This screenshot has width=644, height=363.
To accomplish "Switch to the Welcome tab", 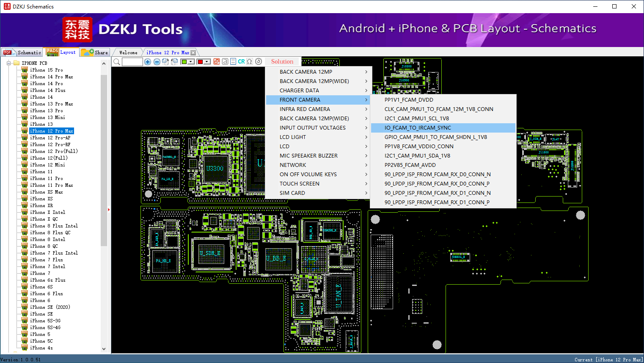I will [128, 53].
